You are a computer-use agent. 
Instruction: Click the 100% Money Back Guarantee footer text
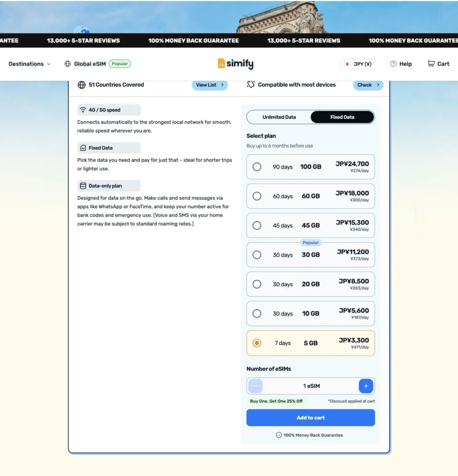(313, 435)
